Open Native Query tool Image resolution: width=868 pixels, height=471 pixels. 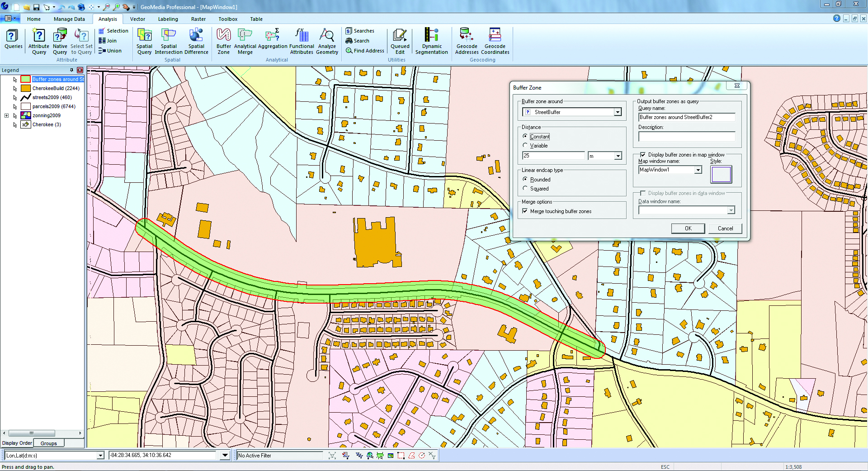60,41
